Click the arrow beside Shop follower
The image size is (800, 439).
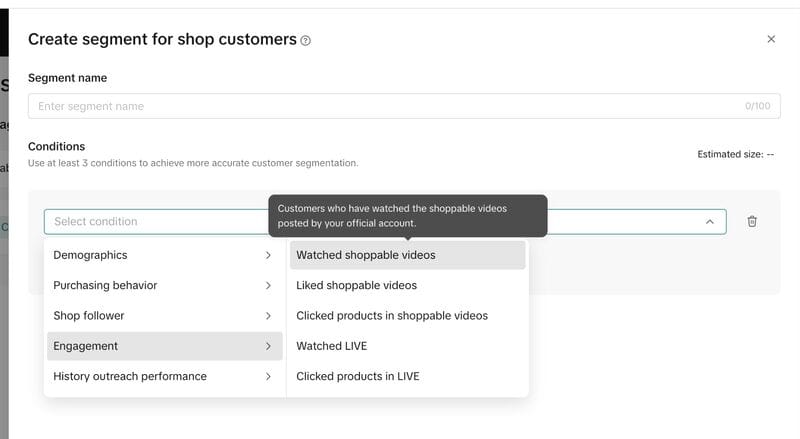[268, 316]
